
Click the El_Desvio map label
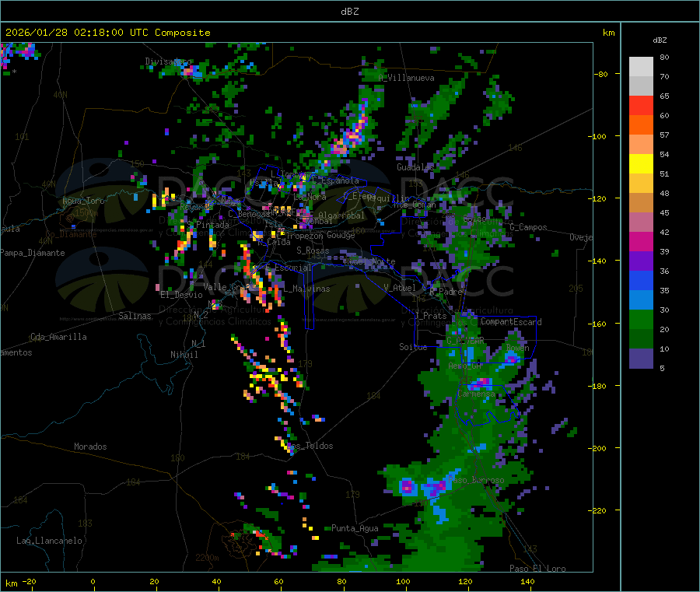181,295
